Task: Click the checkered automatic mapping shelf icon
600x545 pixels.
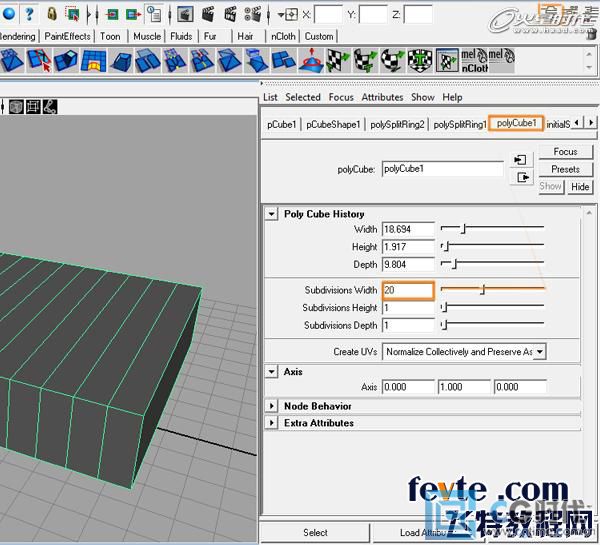Action: click(x=420, y=60)
